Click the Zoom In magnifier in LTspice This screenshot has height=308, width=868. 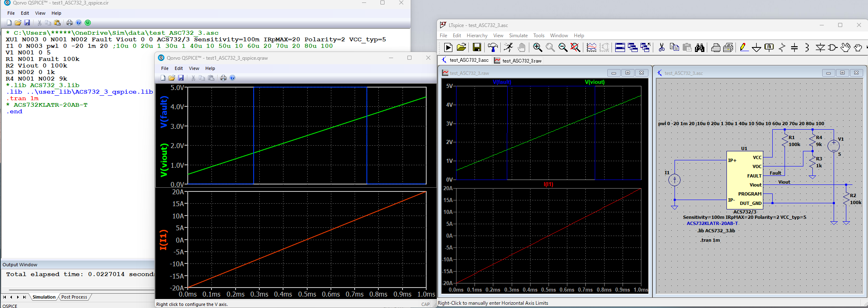point(537,47)
